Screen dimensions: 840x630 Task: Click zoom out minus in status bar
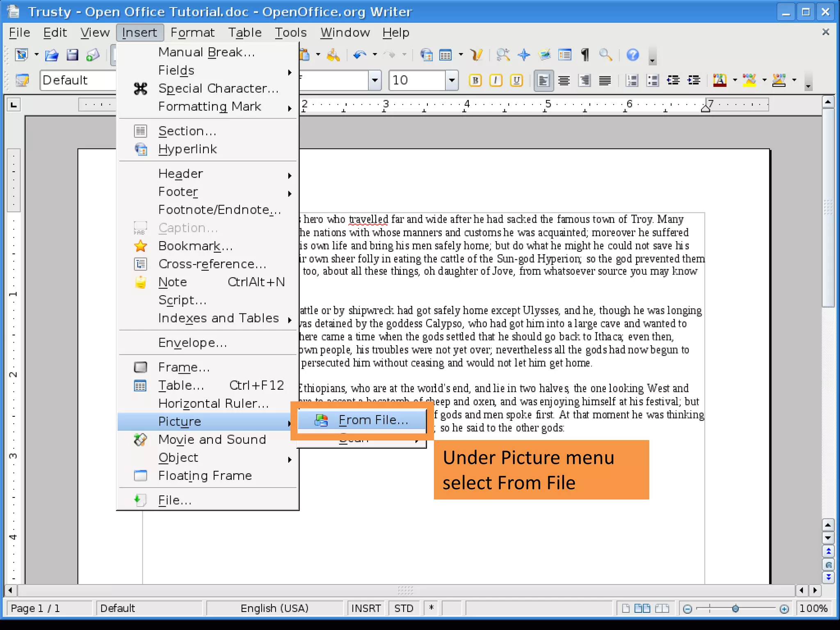[688, 609]
